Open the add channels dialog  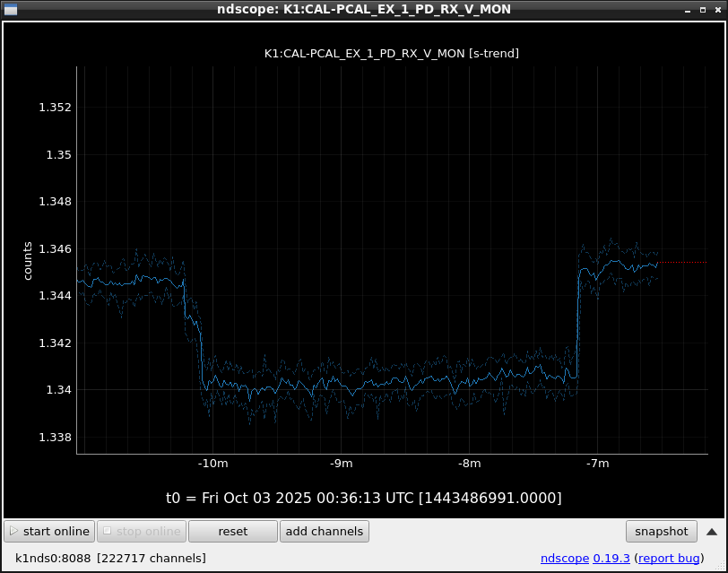tap(325, 532)
